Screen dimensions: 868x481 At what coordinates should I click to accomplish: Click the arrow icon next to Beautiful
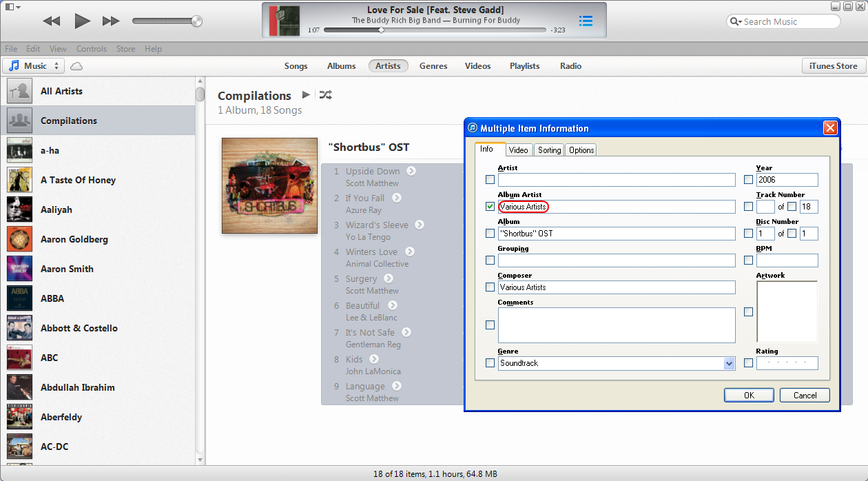click(391, 305)
